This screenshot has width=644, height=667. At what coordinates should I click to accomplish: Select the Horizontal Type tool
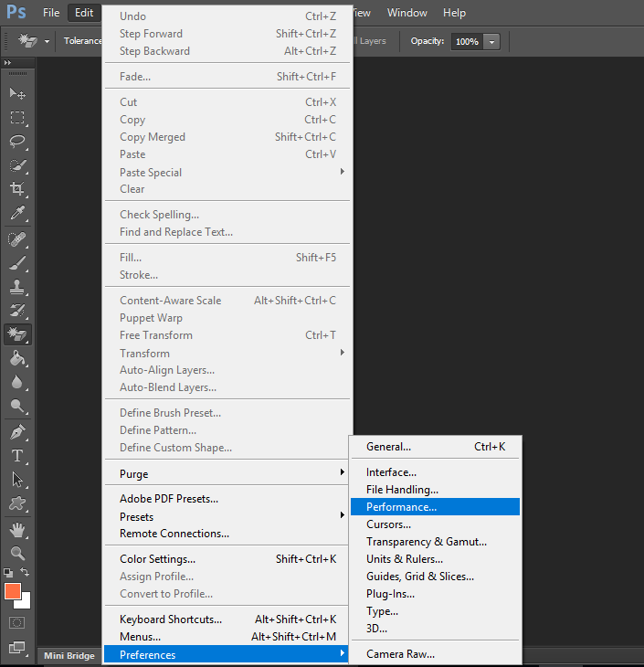pos(17,456)
